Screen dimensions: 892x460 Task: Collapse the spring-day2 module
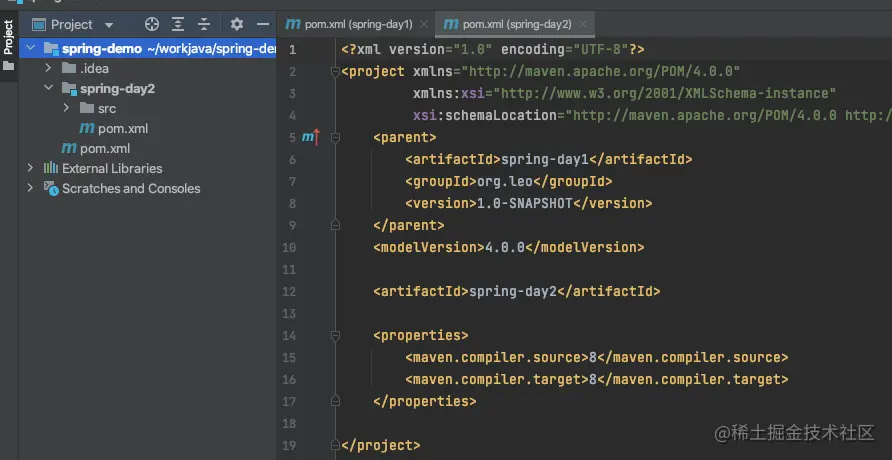pyautogui.click(x=48, y=88)
